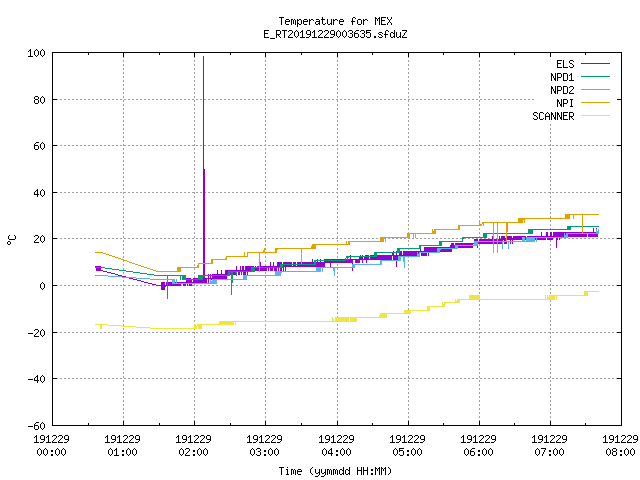The width and height of the screenshot is (640, 480).
Task: Click the start of the orange NPI line
Action: 96,252
